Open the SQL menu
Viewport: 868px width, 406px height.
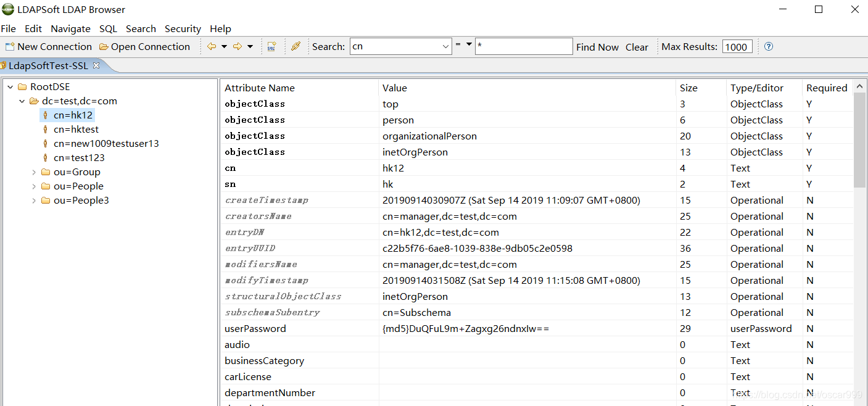[x=108, y=28]
